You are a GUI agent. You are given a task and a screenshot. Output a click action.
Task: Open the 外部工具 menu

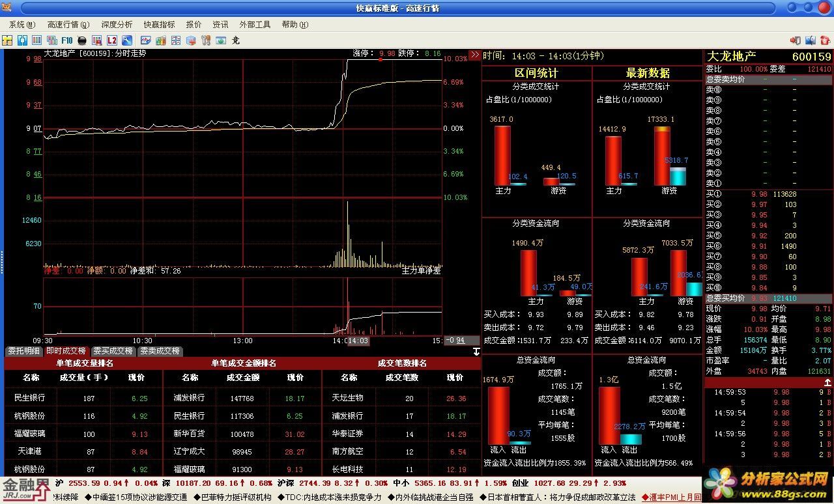255,25
